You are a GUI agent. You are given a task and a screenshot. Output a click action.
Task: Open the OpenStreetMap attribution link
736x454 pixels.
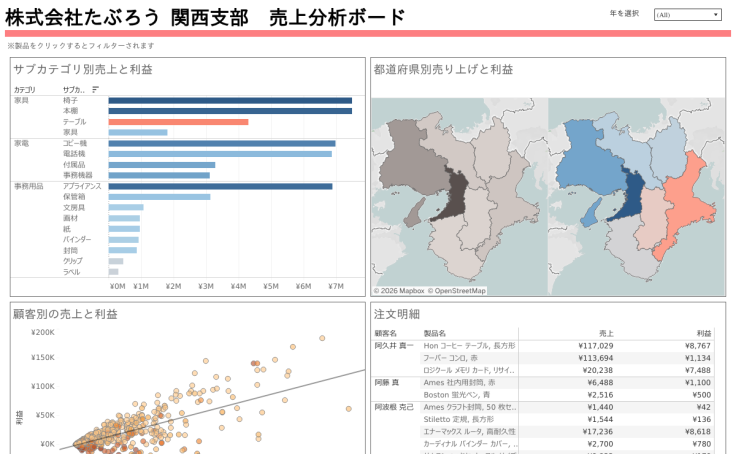459,291
